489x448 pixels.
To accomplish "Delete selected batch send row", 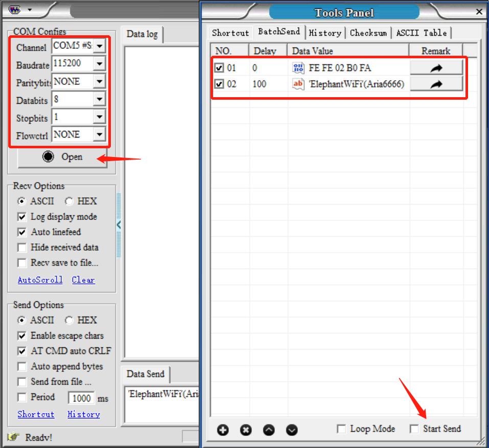I will (246, 430).
